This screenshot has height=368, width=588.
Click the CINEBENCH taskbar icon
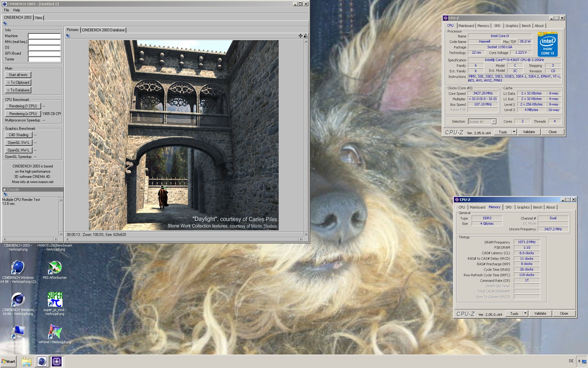pos(42,362)
